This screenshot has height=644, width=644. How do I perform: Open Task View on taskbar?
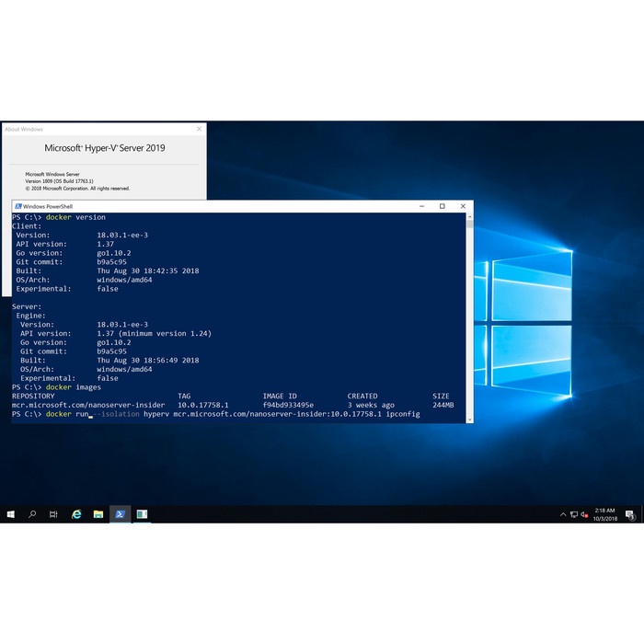tap(53, 514)
